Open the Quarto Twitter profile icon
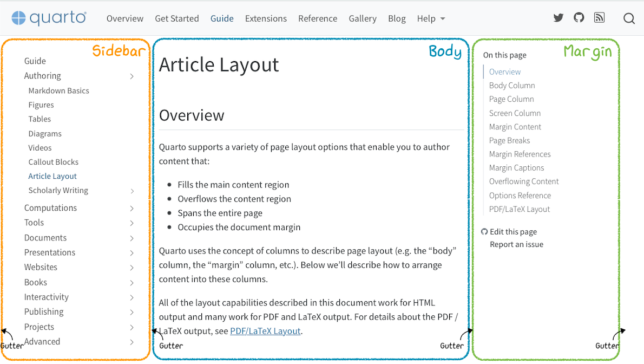Screen dimensions: 644x364 click(x=558, y=17)
